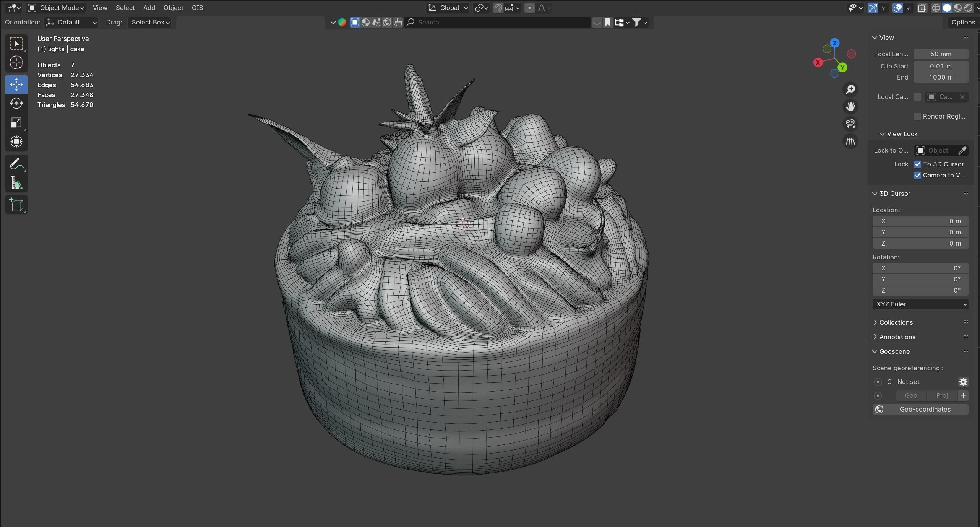Click the Geo button
This screenshot has width=980, height=527.
(911, 395)
